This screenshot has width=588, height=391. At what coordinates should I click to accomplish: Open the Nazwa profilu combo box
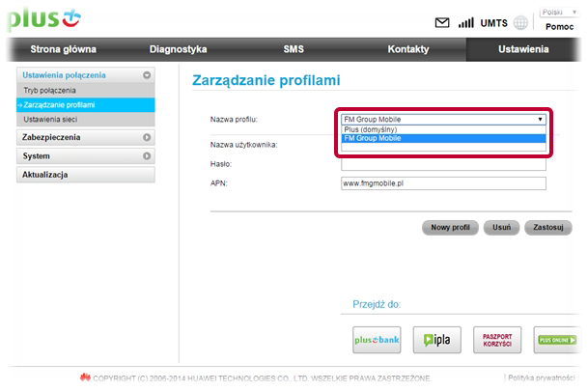[443, 119]
